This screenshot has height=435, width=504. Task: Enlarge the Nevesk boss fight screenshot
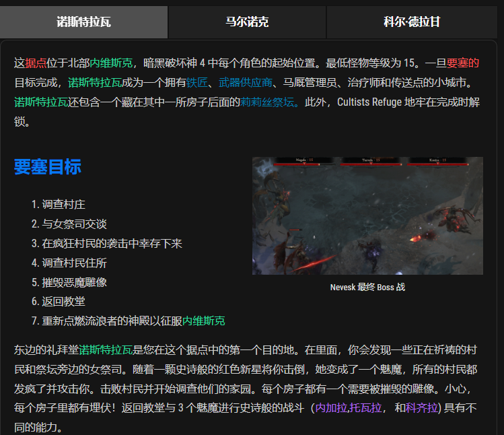click(367, 215)
